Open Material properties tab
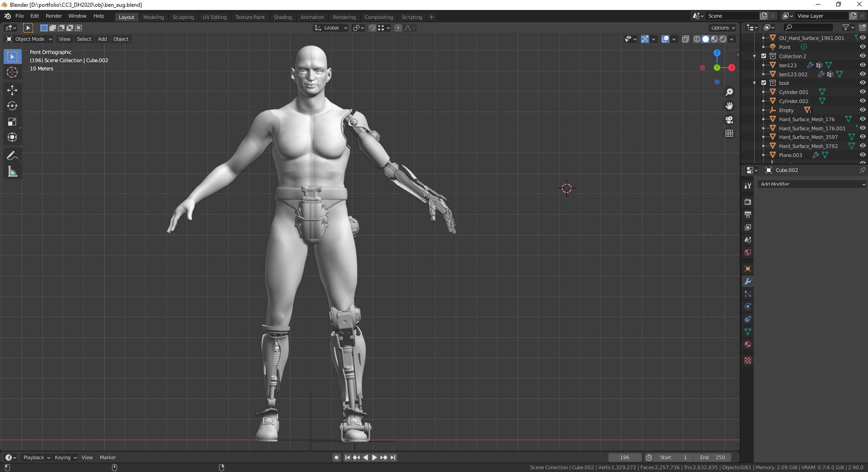The width and height of the screenshot is (868, 472). pos(748,344)
